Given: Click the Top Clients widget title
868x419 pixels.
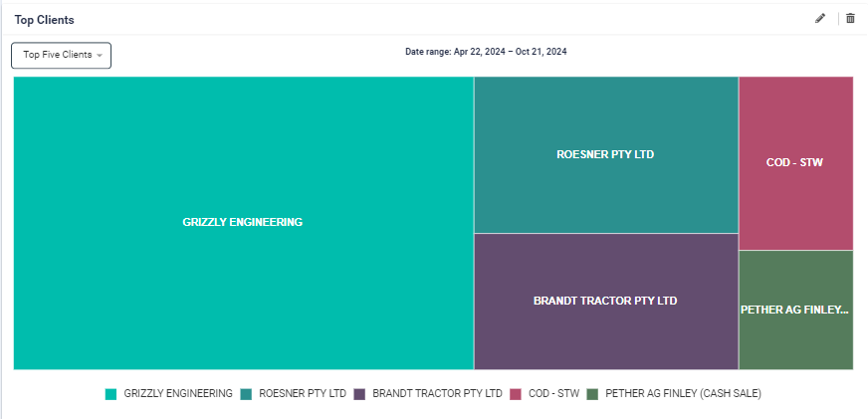Looking at the screenshot, I should click(x=44, y=20).
